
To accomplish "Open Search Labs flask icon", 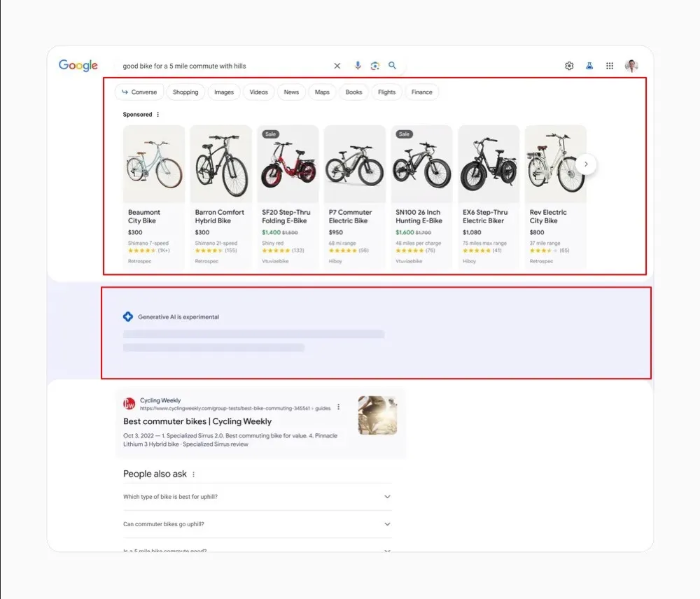I will point(589,66).
